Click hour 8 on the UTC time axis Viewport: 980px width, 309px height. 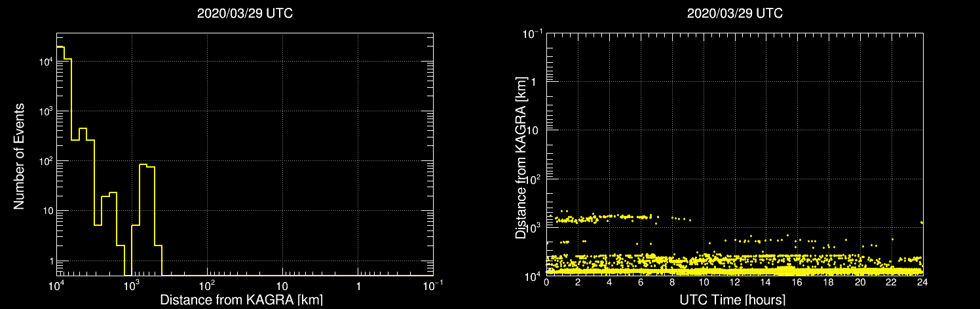click(x=672, y=283)
